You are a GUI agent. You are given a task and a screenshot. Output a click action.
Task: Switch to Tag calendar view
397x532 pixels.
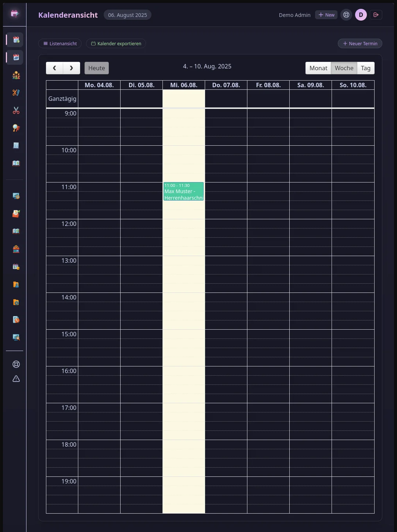365,68
